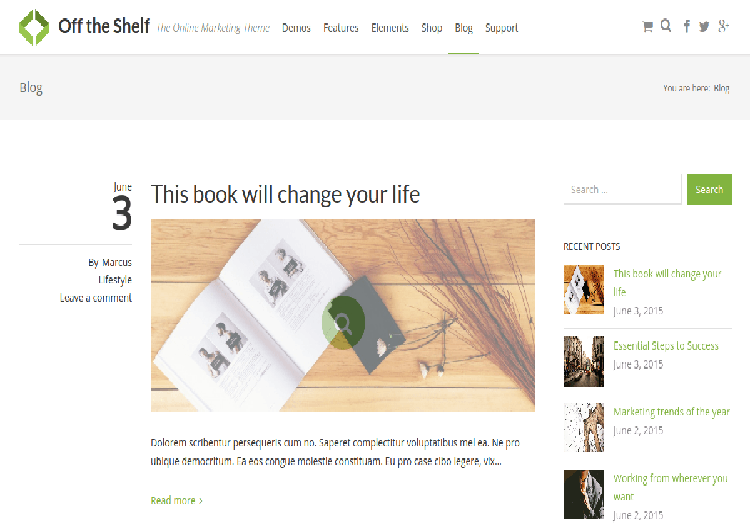Open the Facebook social icon
Screen dimensions: 750x530
pyautogui.click(x=686, y=26)
